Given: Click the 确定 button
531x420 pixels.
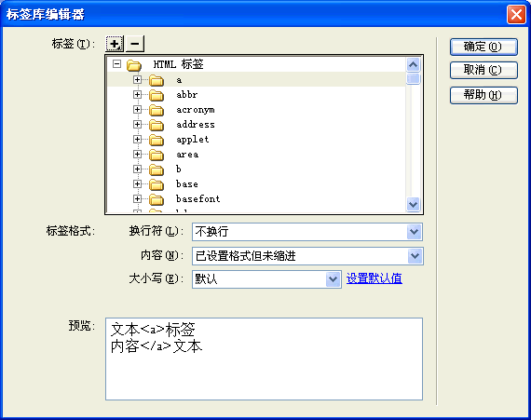Looking at the screenshot, I should 483,47.
